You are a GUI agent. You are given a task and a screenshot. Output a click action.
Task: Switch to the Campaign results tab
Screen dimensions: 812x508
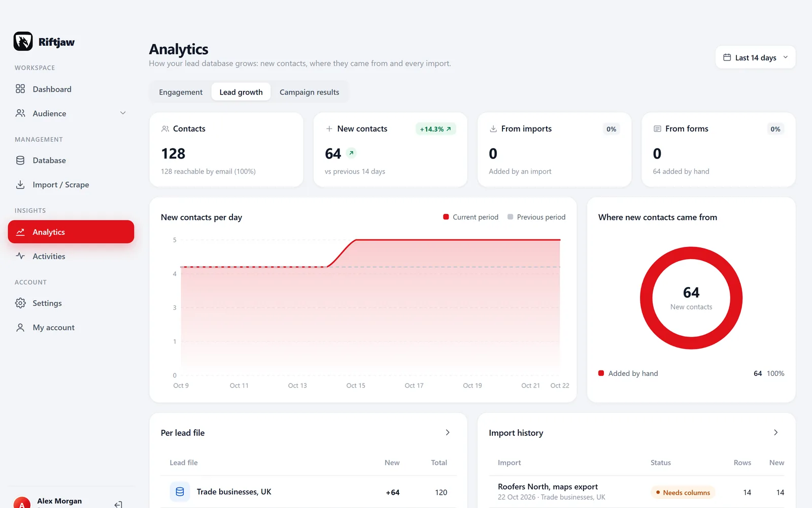coord(309,92)
